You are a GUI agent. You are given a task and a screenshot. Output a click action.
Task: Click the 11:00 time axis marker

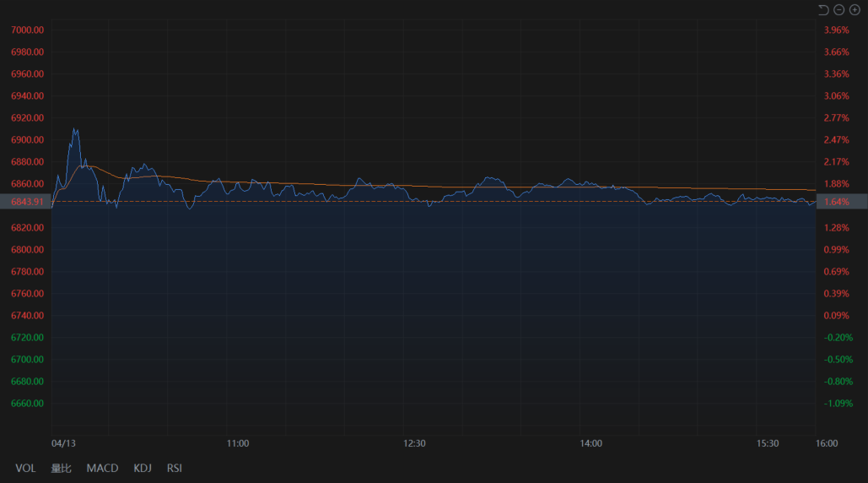(238, 443)
